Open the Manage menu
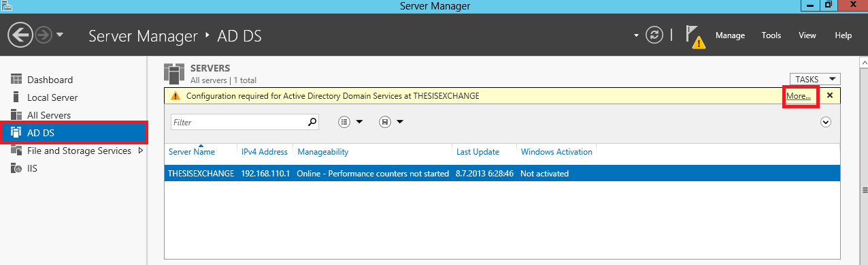This screenshot has height=265, width=868. [730, 35]
